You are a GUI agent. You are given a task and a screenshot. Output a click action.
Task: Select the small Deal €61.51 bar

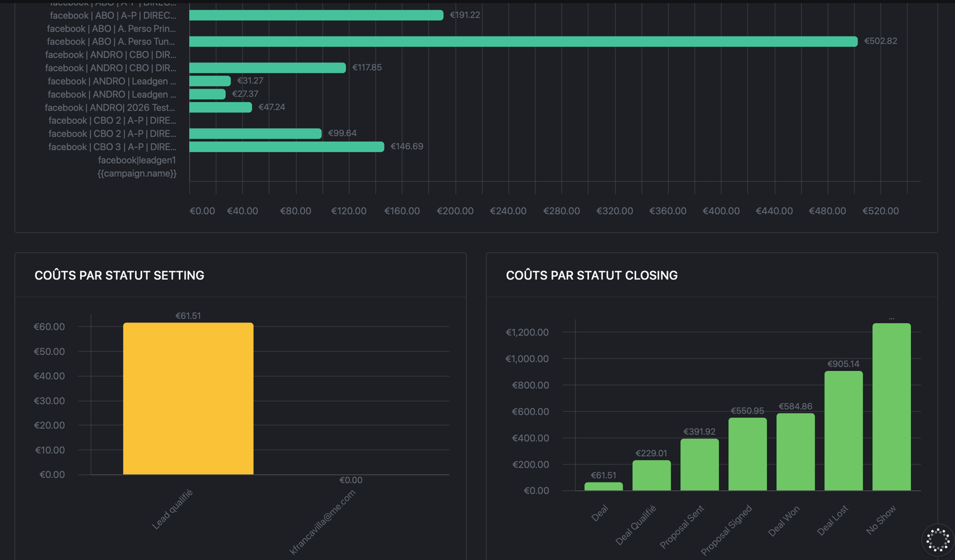click(604, 486)
